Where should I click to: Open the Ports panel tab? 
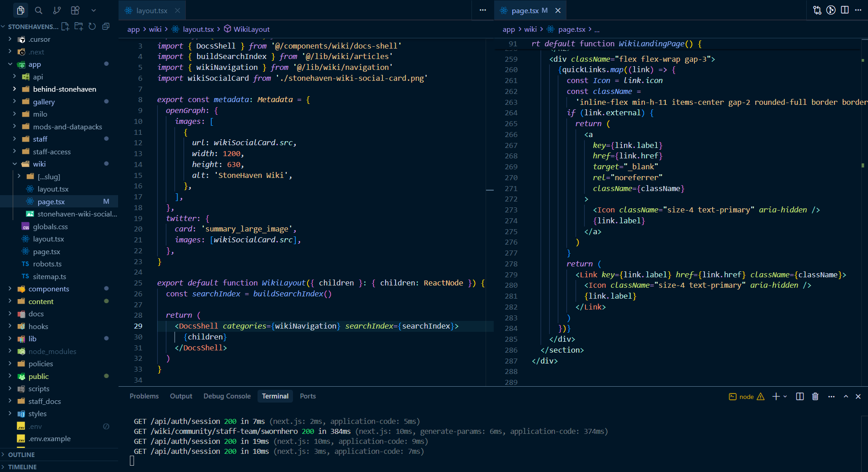click(308, 396)
